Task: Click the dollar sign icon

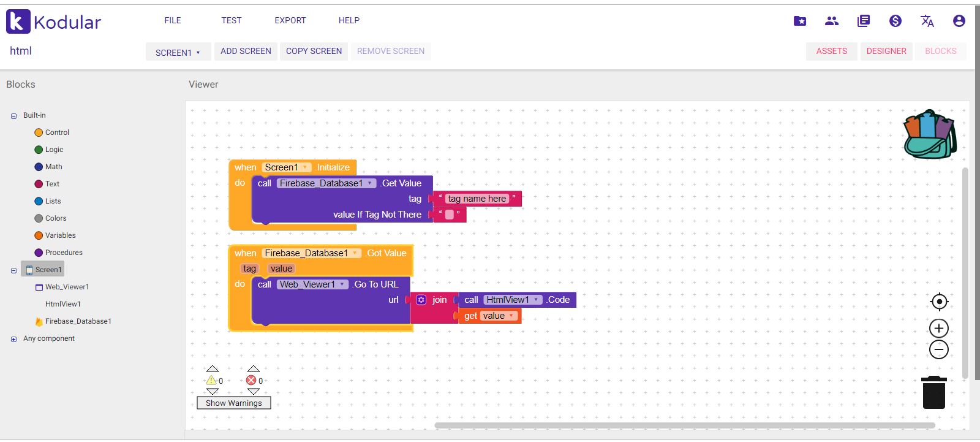Action: point(895,21)
